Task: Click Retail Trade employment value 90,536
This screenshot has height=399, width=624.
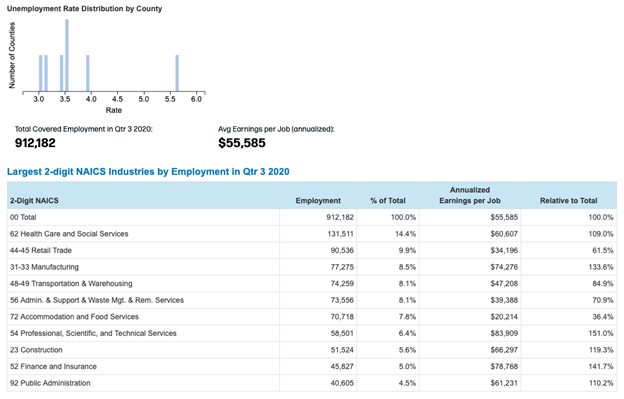Action: 342,250
